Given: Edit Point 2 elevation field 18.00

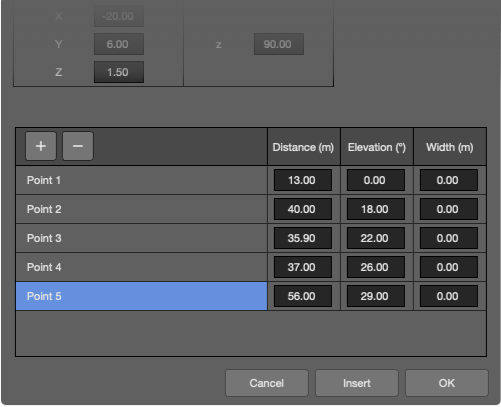Looking at the screenshot, I should click(x=376, y=209).
